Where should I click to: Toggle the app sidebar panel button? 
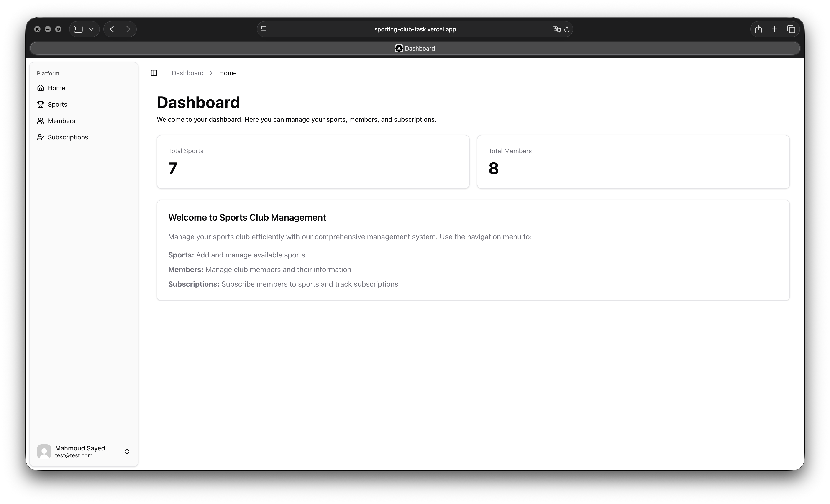point(154,73)
